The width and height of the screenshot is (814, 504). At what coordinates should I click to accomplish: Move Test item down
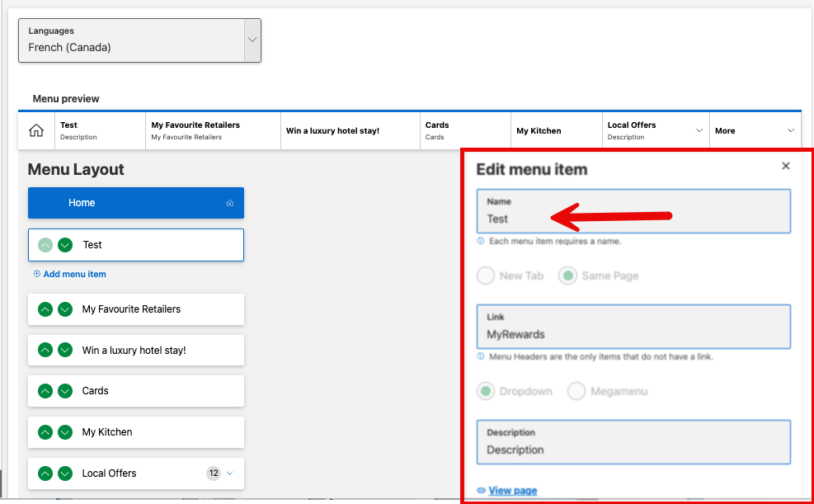(65, 245)
